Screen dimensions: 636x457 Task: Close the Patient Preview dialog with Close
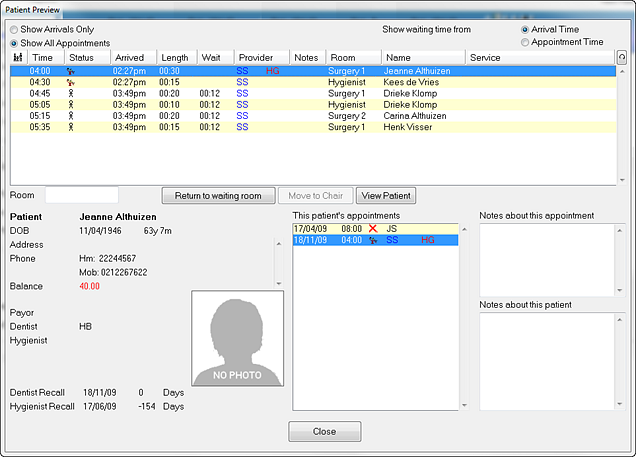click(x=324, y=432)
